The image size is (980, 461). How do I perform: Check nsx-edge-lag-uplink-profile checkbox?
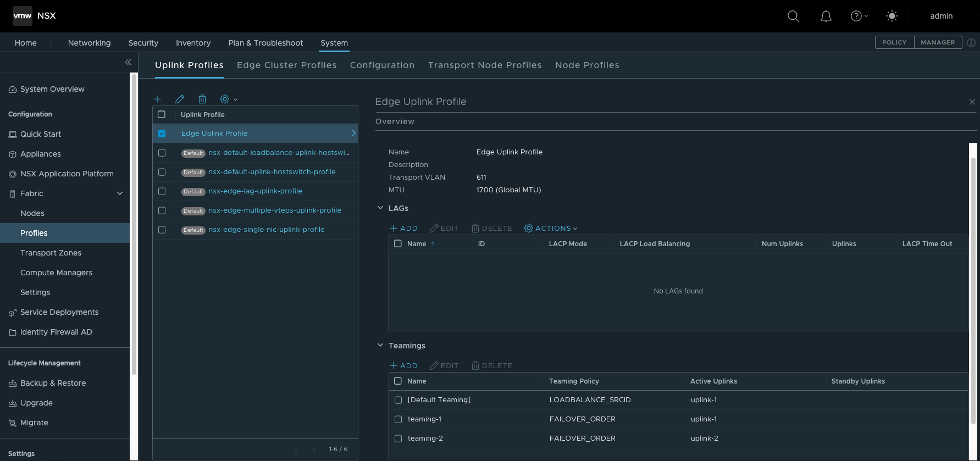(162, 191)
